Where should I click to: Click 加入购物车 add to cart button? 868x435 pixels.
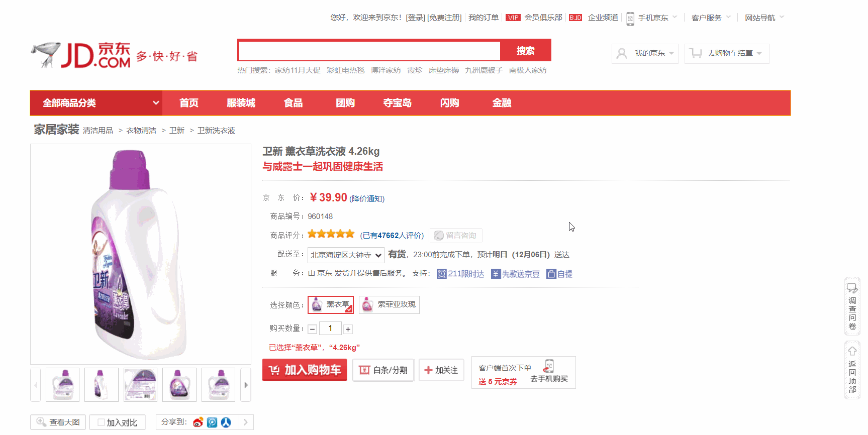(305, 370)
